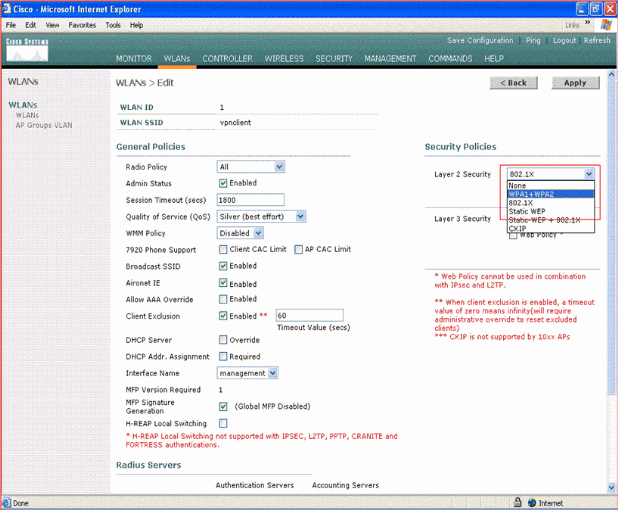
Task: Open AP Groups VLAN in the sidebar
Action: click(x=44, y=125)
